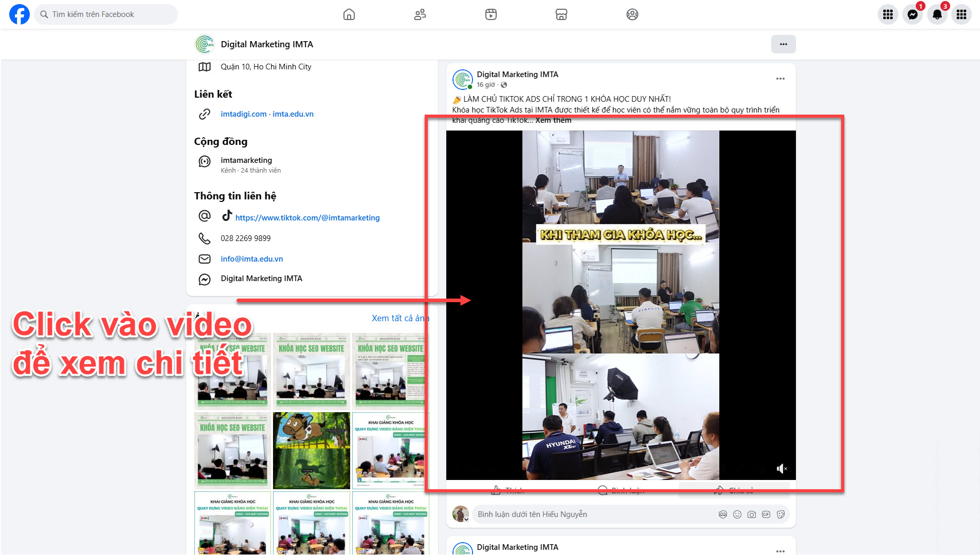Click the Tìm kiếm trên Facebook search field
Screen dimensions: 980x555
[106, 14]
